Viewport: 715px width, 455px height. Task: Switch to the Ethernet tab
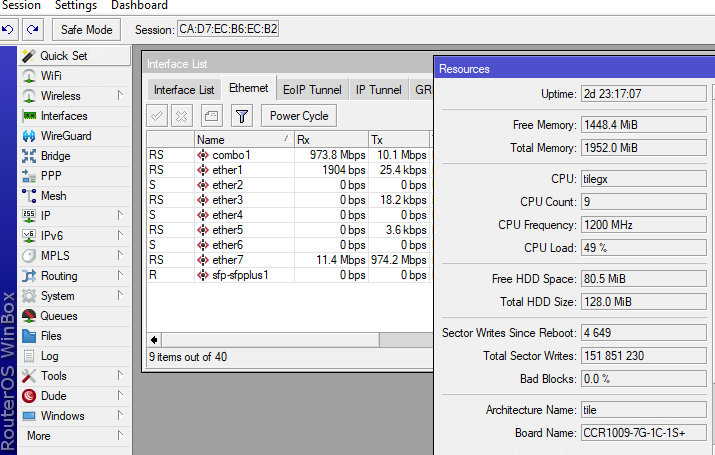click(249, 88)
